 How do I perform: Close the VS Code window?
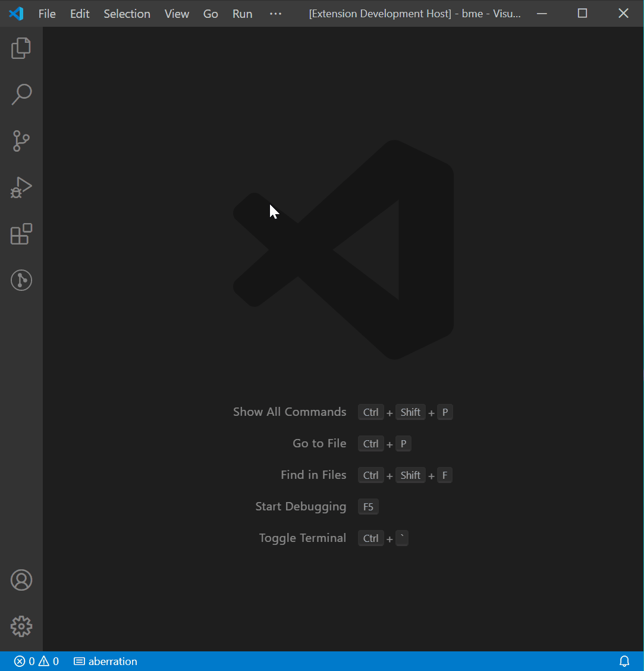click(x=623, y=14)
